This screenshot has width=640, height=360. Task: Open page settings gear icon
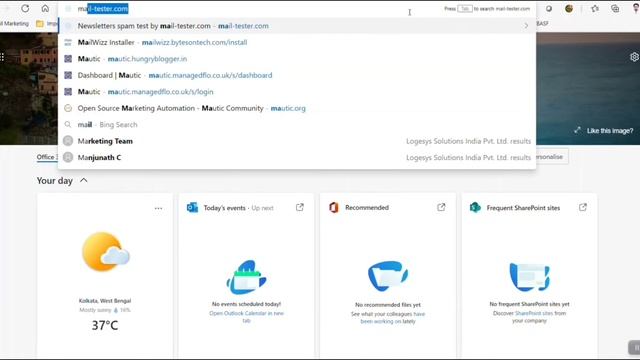coord(634,57)
